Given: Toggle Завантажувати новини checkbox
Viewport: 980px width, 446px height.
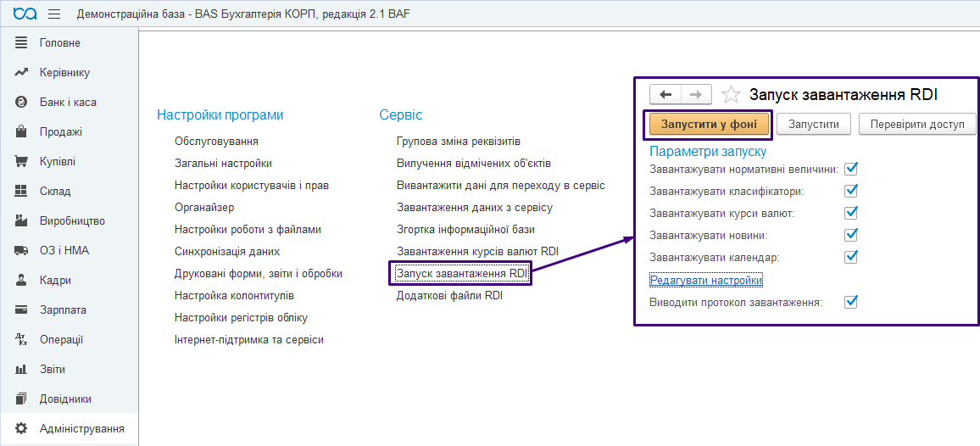Looking at the screenshot, I should [x=850, y=235].
